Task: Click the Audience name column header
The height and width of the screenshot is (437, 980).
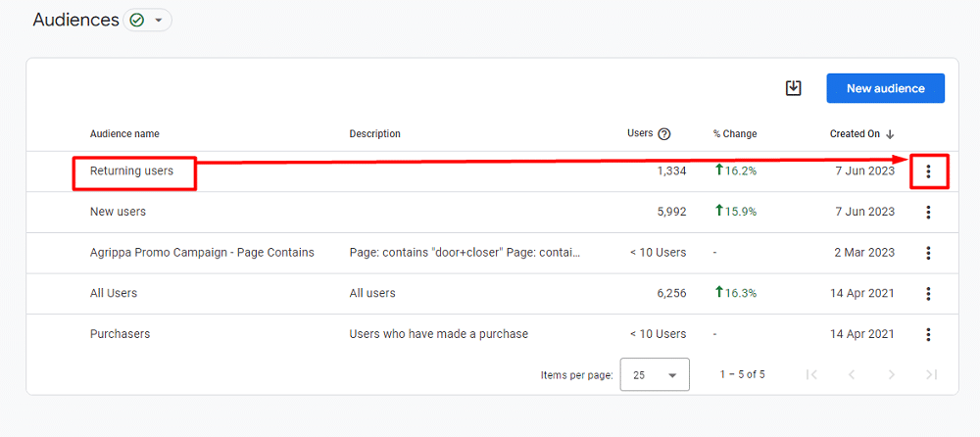Action: tap(124, 134)
